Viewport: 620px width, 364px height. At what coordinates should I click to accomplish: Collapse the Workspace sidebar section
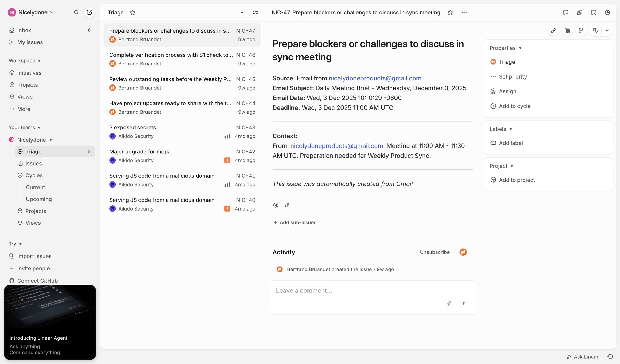(25, 60)
